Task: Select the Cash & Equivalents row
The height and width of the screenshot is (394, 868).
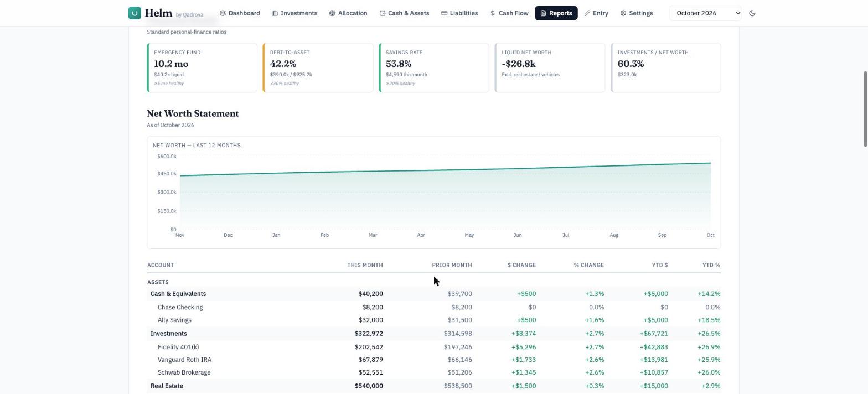Action: point(434,294)
